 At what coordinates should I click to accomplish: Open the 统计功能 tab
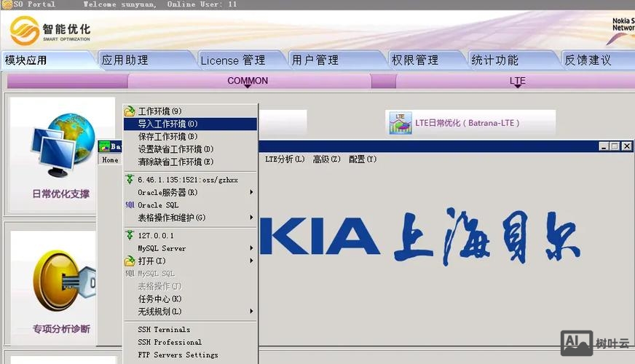(x=494, y=60)
